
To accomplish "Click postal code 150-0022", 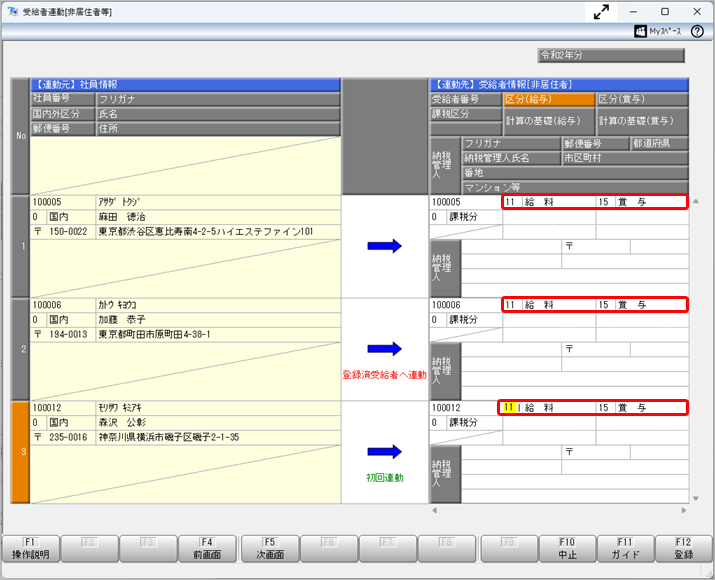I will point(68,232).
